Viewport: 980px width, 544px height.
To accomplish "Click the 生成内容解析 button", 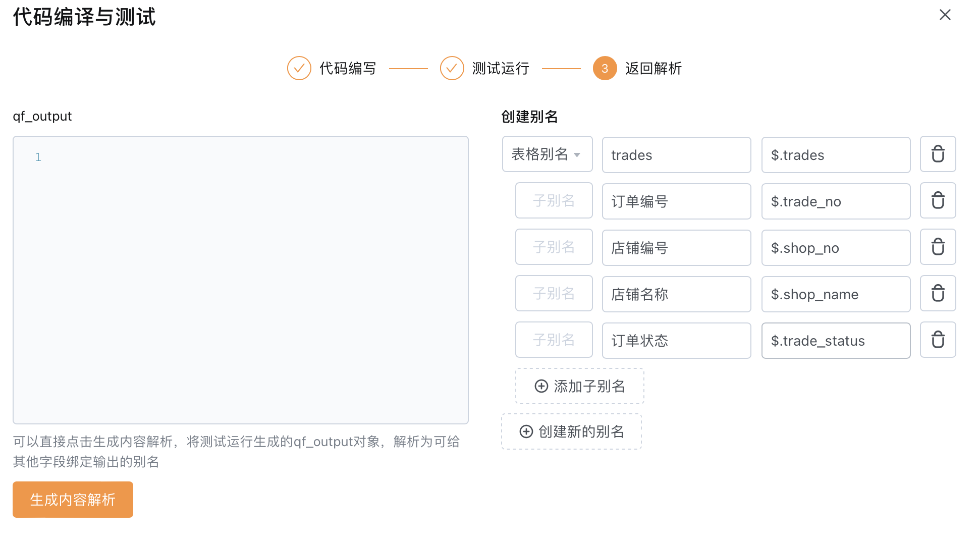I will (x=73, y=499).
